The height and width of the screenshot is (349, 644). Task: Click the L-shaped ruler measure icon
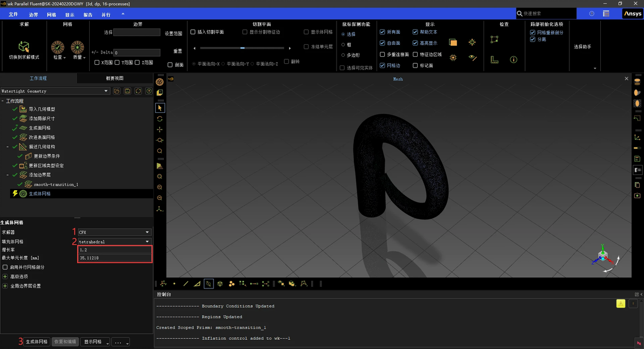[494, 59]
